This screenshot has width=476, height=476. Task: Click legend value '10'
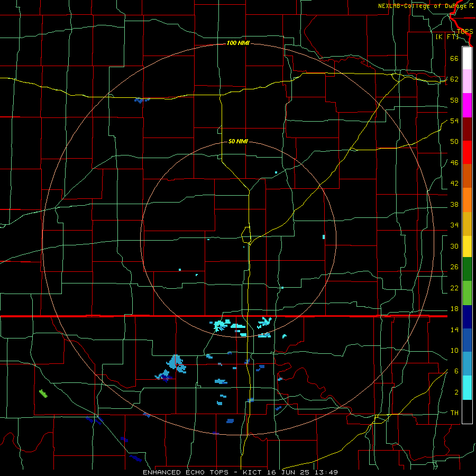[454, 351]
